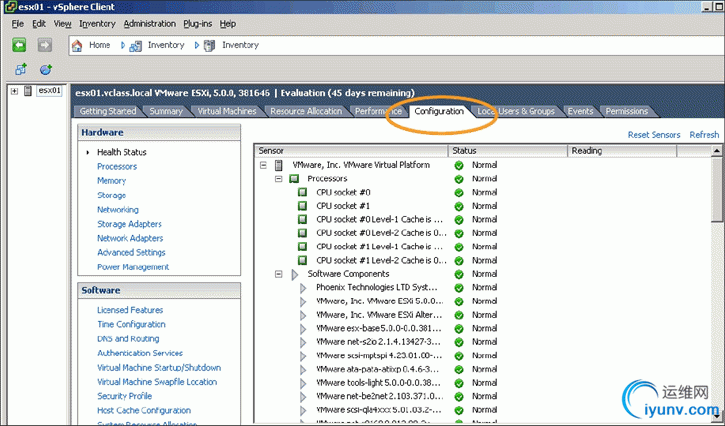This screenshot has width=725, height=426.
Task: Click the new virtual machine toolbar icon
Action: 21,69
